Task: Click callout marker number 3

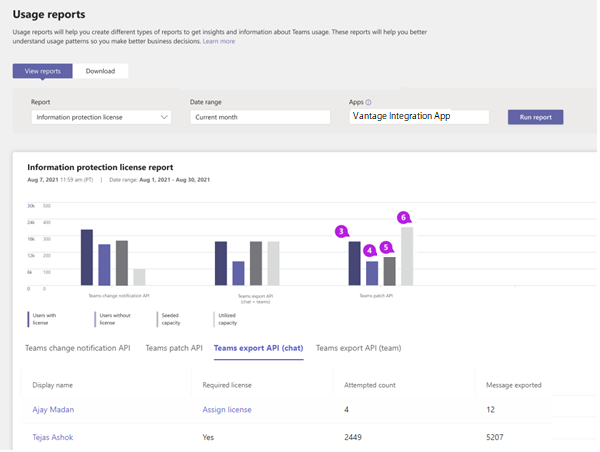Action: tap(342, 231)
